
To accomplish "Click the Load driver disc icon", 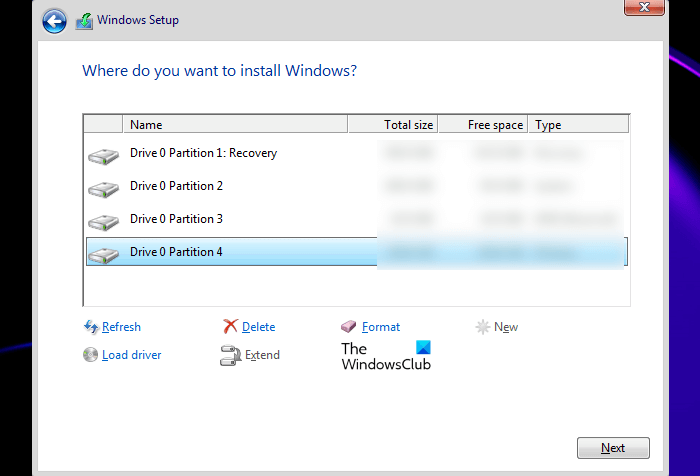I will tap(91, 355).
